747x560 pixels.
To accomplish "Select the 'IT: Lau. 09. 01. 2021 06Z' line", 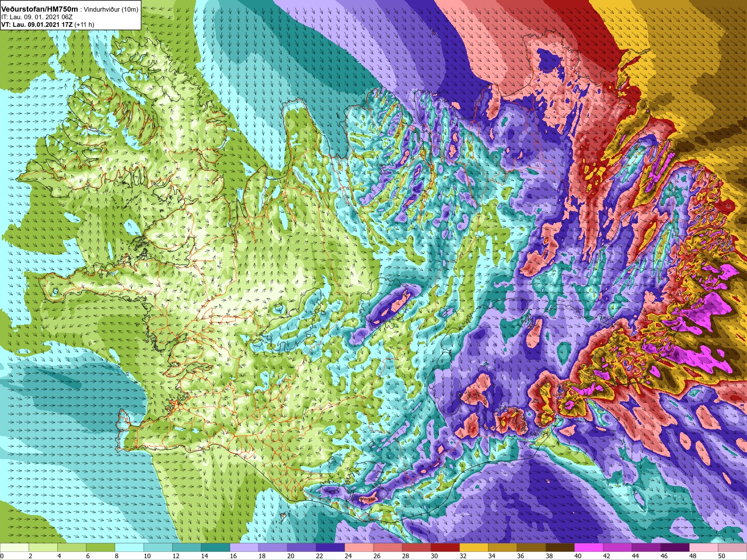I will click(37, 17).
